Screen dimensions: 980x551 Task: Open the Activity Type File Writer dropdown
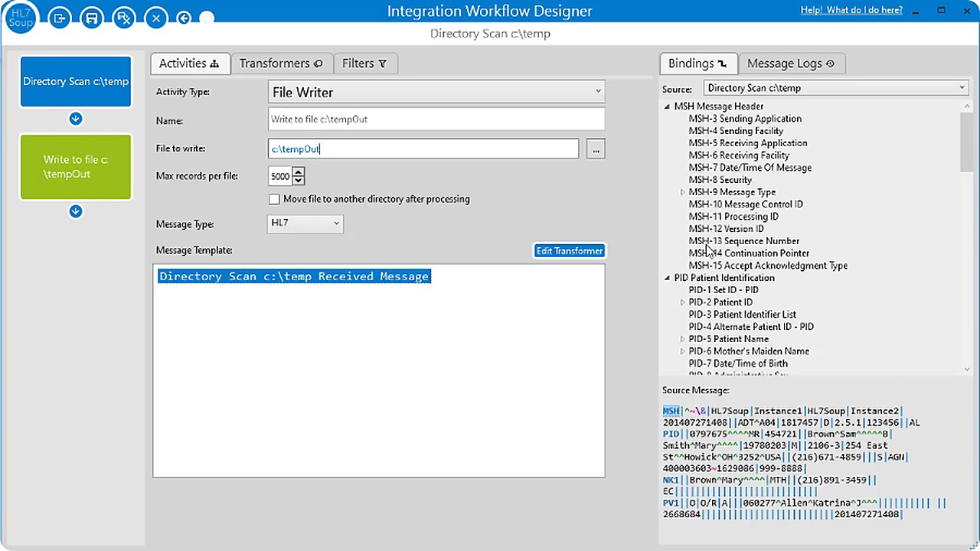(436, 92)
